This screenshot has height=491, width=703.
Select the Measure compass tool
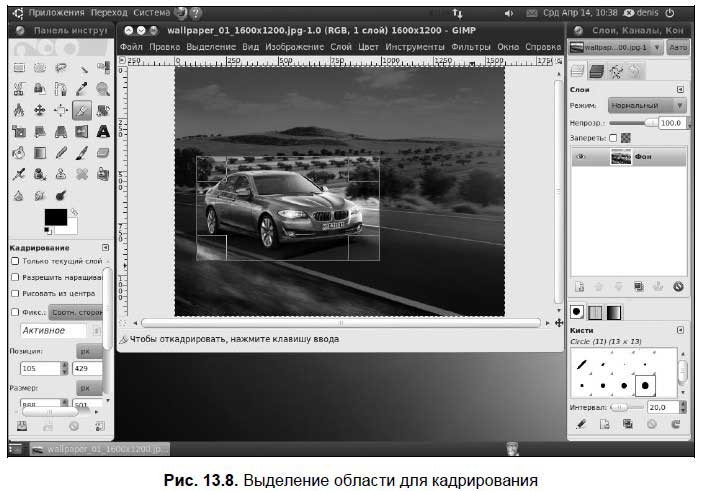(19, 110)
